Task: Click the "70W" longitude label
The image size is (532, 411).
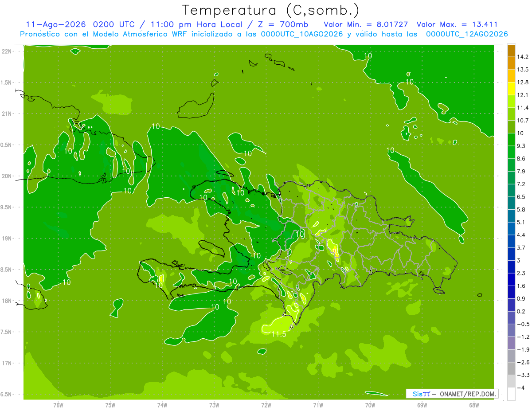Action: (x=370, y=405)
